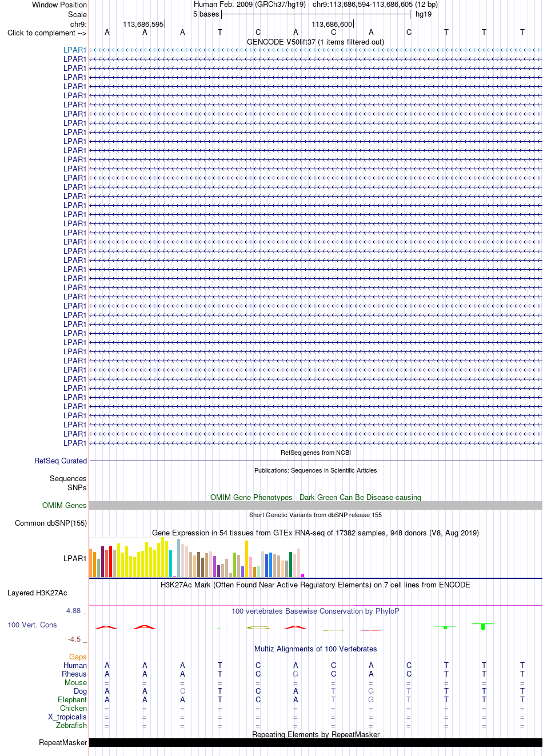The width and height of the screenshot is (543, 756).
Task: Click the Mouse alignment row label
Action: point(76,682)
